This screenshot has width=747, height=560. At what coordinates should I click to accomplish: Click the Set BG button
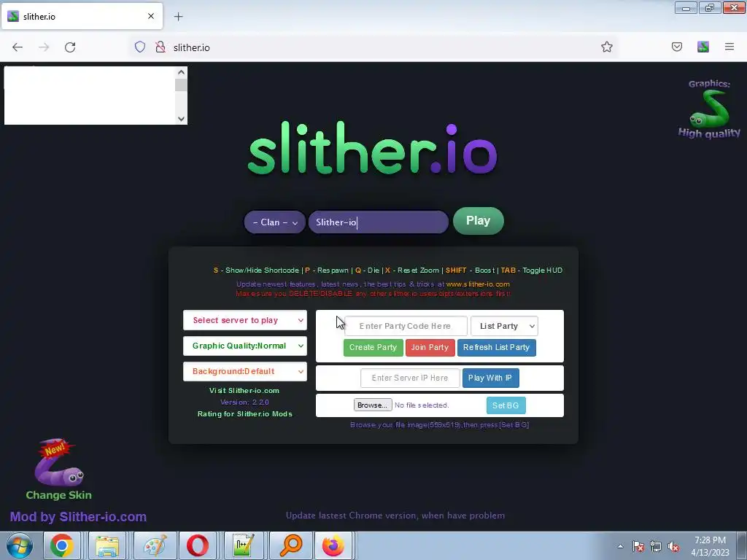tap(506, 405)
